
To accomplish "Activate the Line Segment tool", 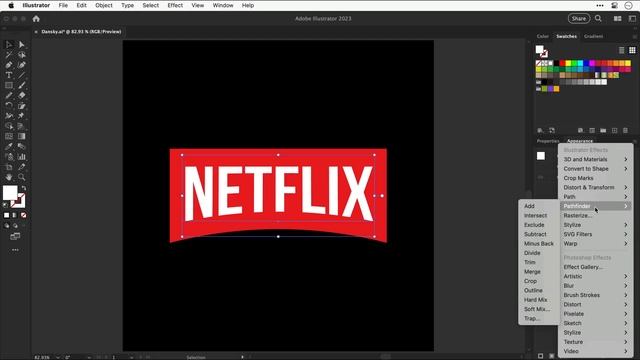I will (x=22, y=75).
